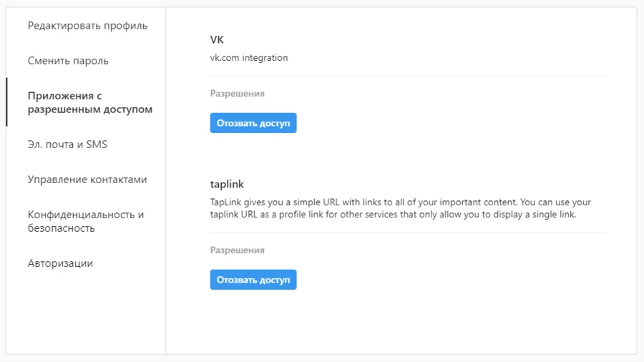Navigate to Управление контактами
This screenshot has width=644, height=362.
click(87, 180)
